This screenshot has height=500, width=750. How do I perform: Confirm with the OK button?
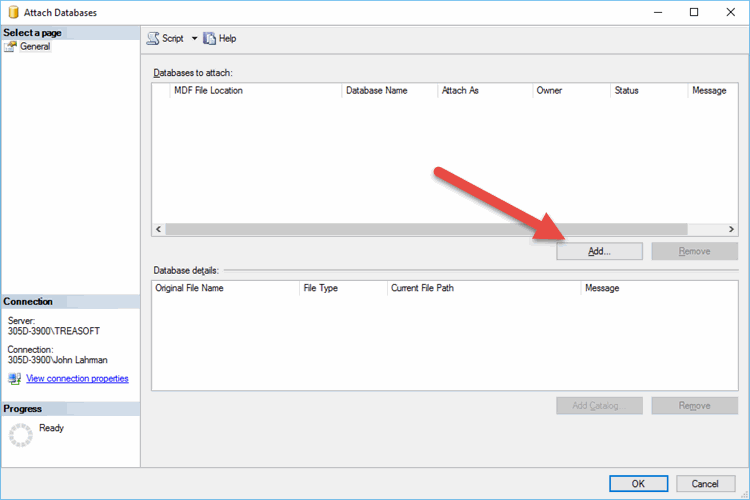tap(638, 484)
